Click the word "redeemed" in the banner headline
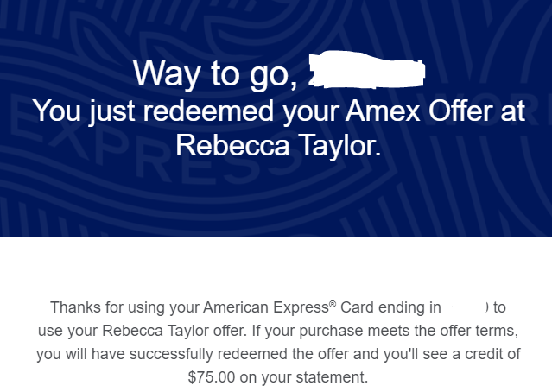552x392 pixels. pyautogui.click(x=208, y=111)
